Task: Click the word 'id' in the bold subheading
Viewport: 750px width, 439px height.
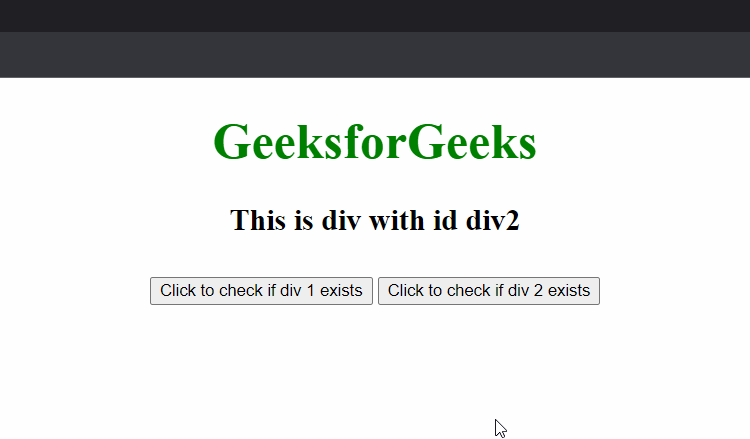Action: [445, 220]
